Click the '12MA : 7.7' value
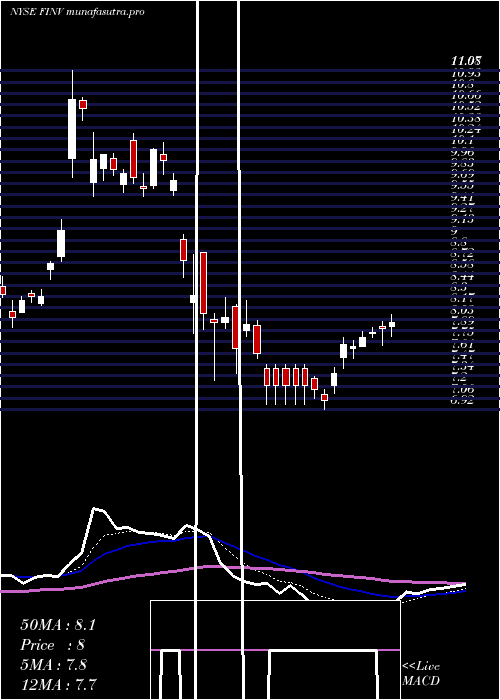Screen dimensions: 500x700 click(x=58, y=684)
